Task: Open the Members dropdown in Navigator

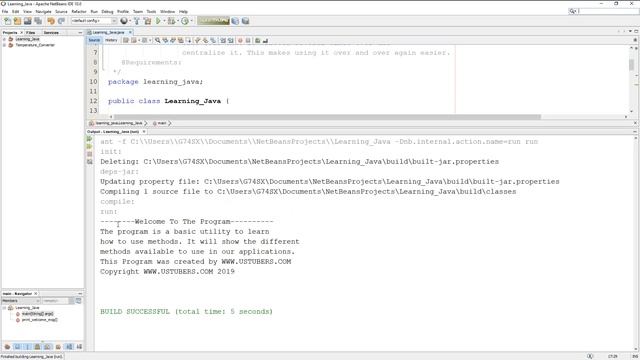Action: pyautogui.click(x=21, y=301)
